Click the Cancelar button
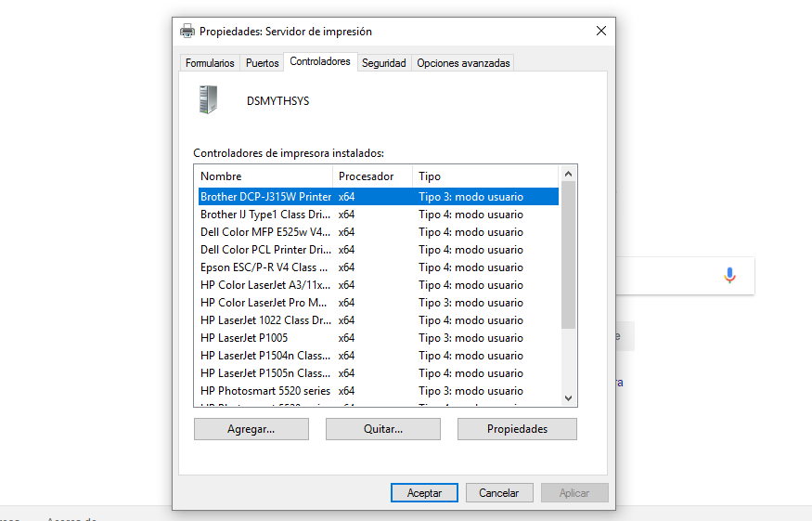 click(x=499, y=493)
